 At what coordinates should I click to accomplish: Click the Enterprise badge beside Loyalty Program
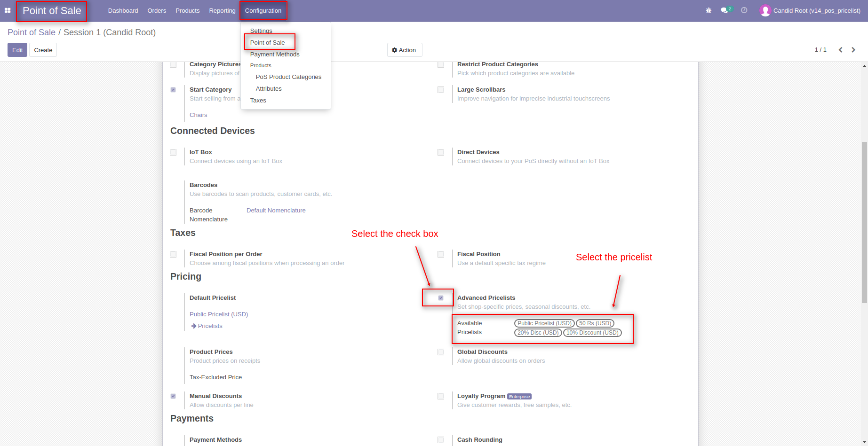pyautogui.click(x=519, y=397)
